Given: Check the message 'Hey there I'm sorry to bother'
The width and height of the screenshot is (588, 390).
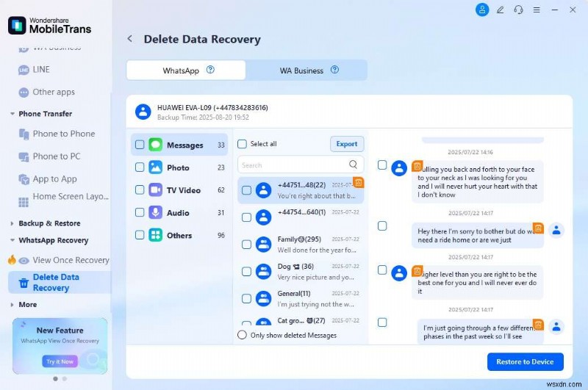Looking at the screenshot, I should point(382,226).
